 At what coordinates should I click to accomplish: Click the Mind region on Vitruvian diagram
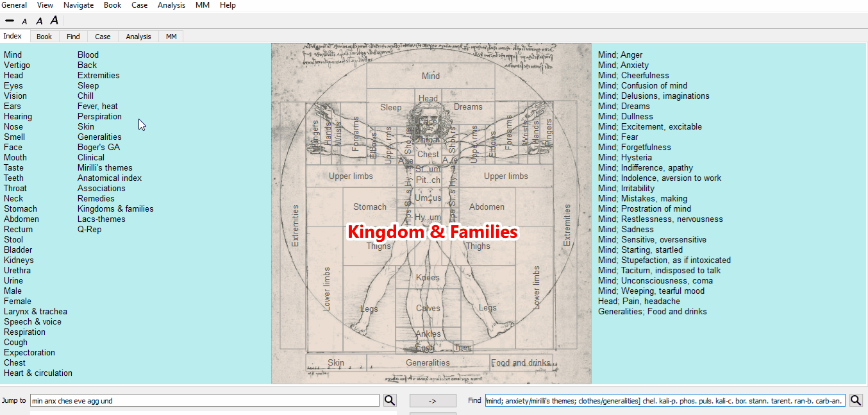click(431, 76)
